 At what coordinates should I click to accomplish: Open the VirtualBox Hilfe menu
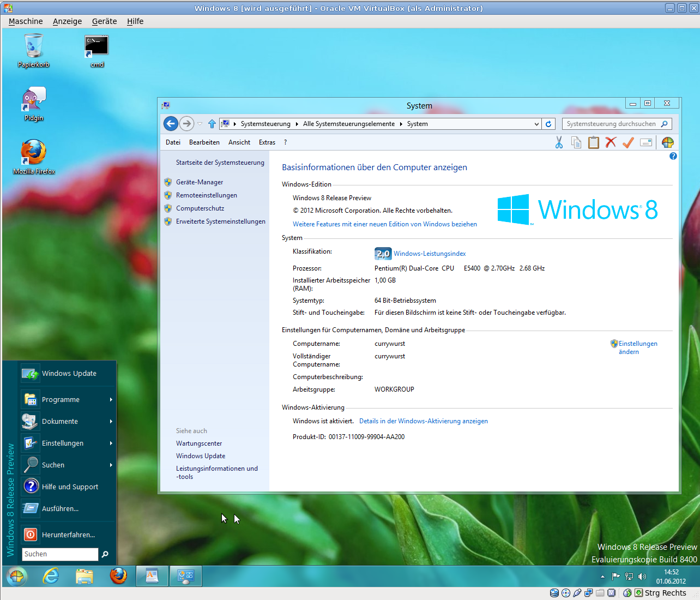pos(135,21)
